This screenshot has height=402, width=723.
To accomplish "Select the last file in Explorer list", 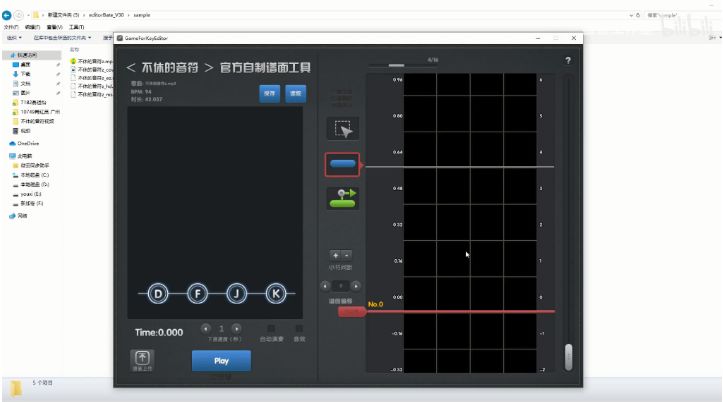I will pyautogui.click(x=91, y=94).
